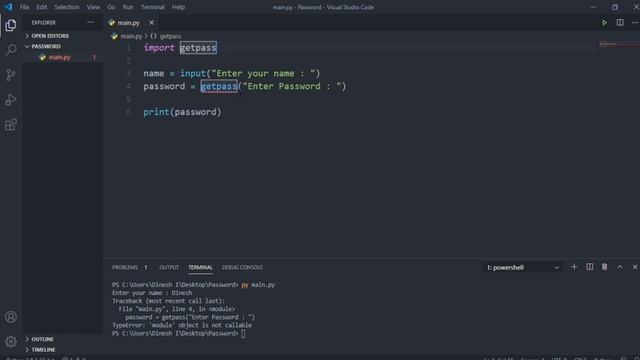
Task: Open editor More Actions ellipsis
Action: click(x=635, y=23)
